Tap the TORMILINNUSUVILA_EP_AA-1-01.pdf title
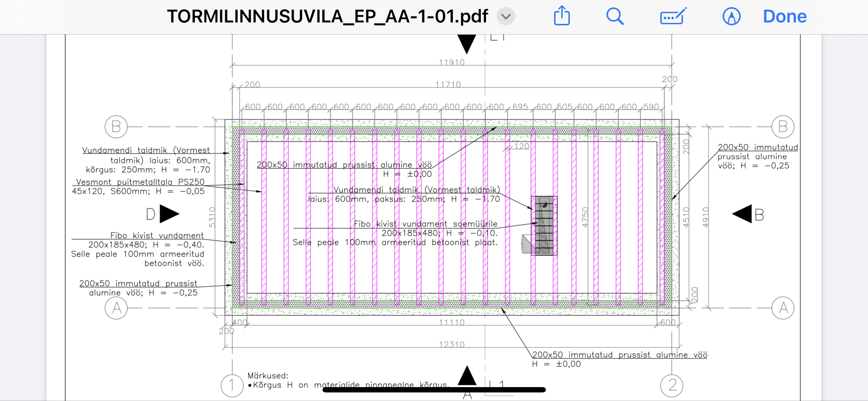The width and height of the screenshot is (868, 401). [327, 16]
